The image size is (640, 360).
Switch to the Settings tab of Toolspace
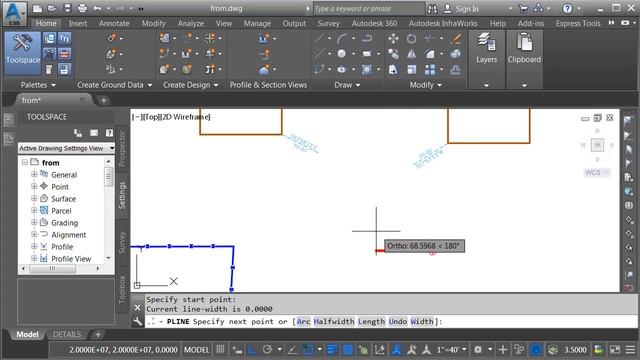click(x=122, y=195)
